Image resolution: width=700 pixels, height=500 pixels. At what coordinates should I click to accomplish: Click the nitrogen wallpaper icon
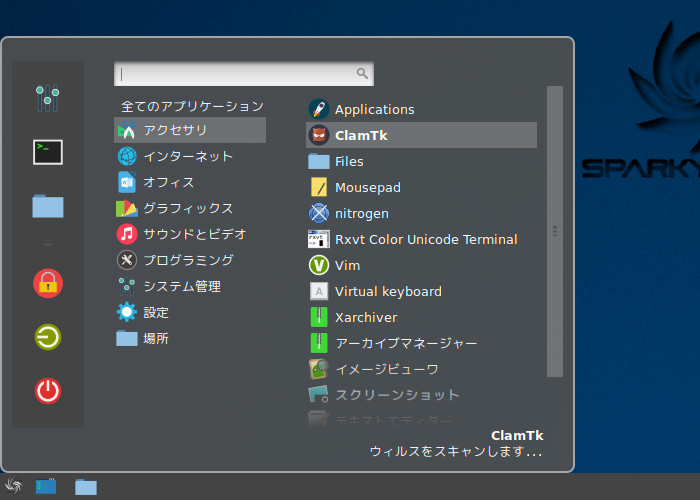click(x=319, y=213)
